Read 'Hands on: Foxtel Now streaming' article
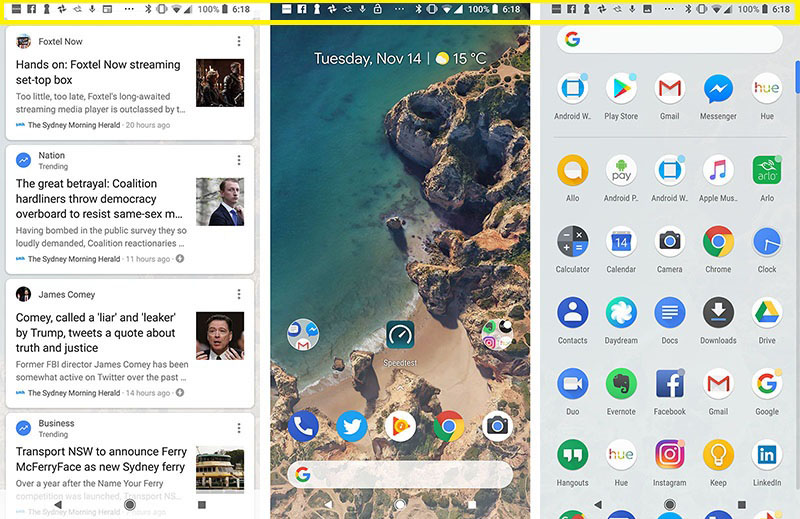This screenshot has height=519, width=800. pos(98,72)
